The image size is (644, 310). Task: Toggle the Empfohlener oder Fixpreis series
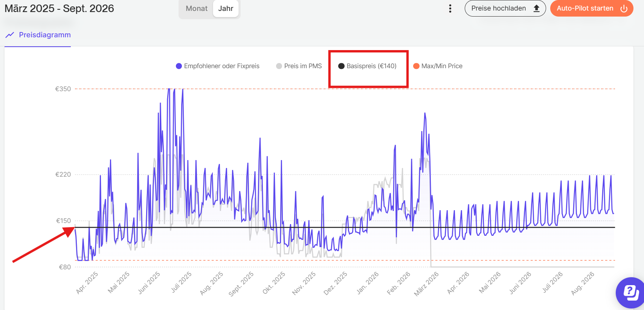[221, 66]
